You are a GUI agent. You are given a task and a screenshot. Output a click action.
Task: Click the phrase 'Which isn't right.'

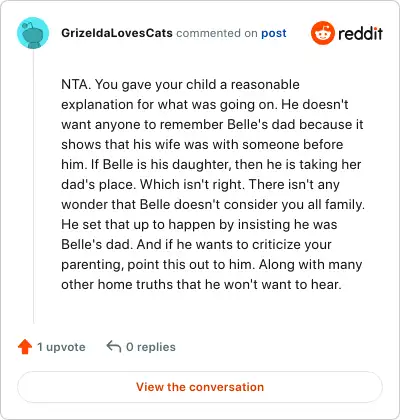click(x=192, y=184)
